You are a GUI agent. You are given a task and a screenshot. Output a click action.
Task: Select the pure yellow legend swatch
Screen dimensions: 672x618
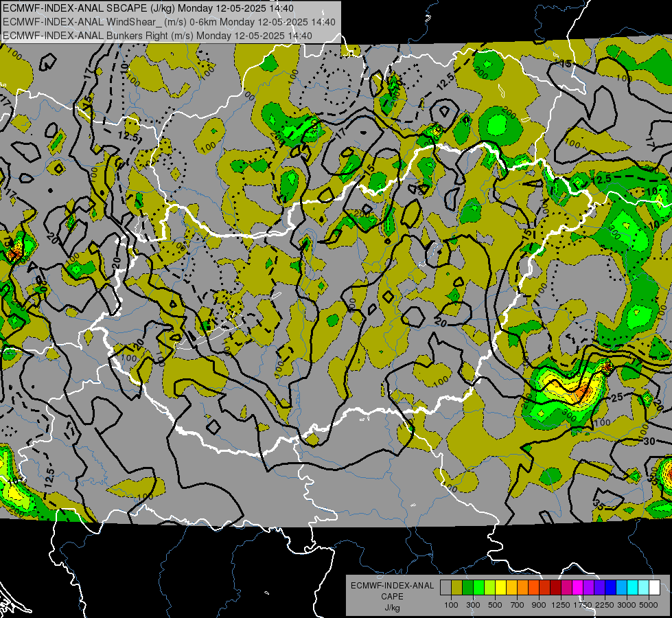[500, 588]
